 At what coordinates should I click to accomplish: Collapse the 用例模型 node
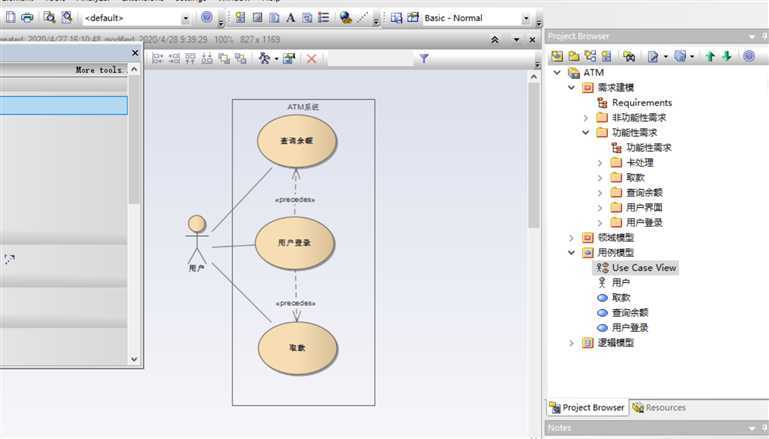(x=571, y=253)
